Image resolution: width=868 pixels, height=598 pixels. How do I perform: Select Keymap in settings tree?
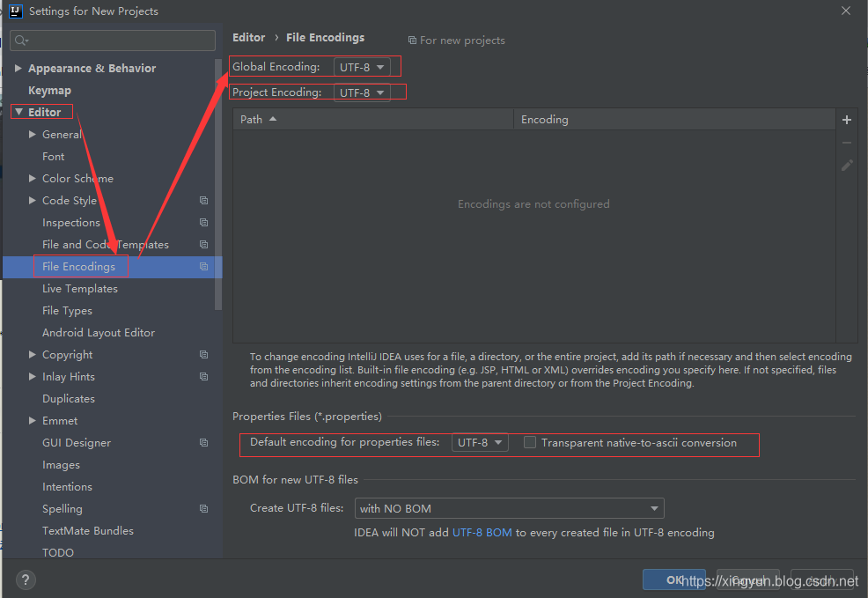(50, 90)
